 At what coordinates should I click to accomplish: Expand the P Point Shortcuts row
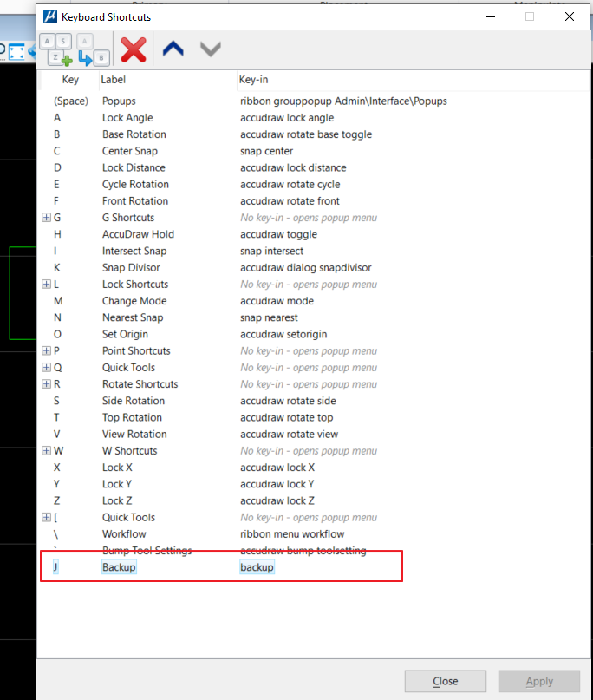(47, 350)
